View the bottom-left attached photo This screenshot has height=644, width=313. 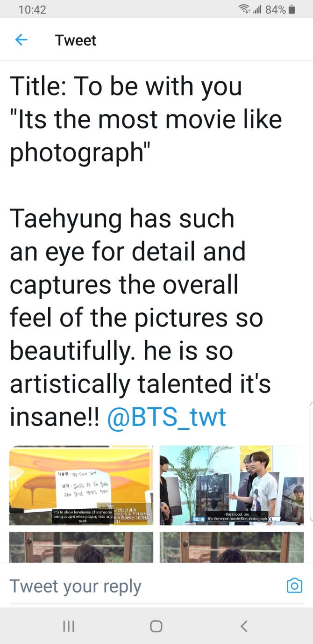(x=81, y=547)
